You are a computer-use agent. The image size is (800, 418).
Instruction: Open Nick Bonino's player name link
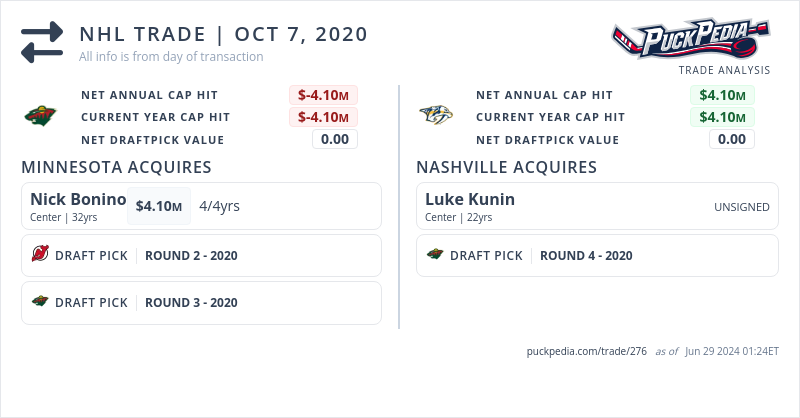click(x=78, y=199)
